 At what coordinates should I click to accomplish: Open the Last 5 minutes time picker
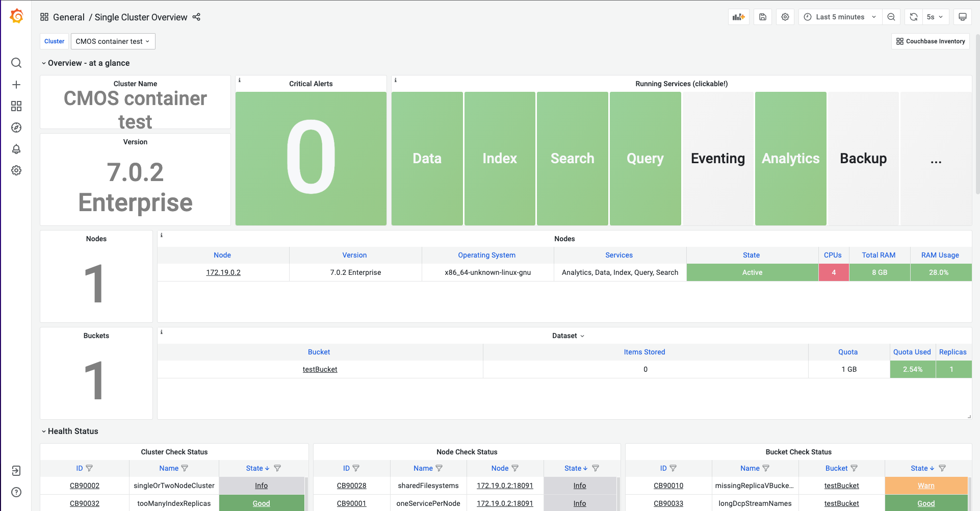pyautogui.click(x=839, y=17)
